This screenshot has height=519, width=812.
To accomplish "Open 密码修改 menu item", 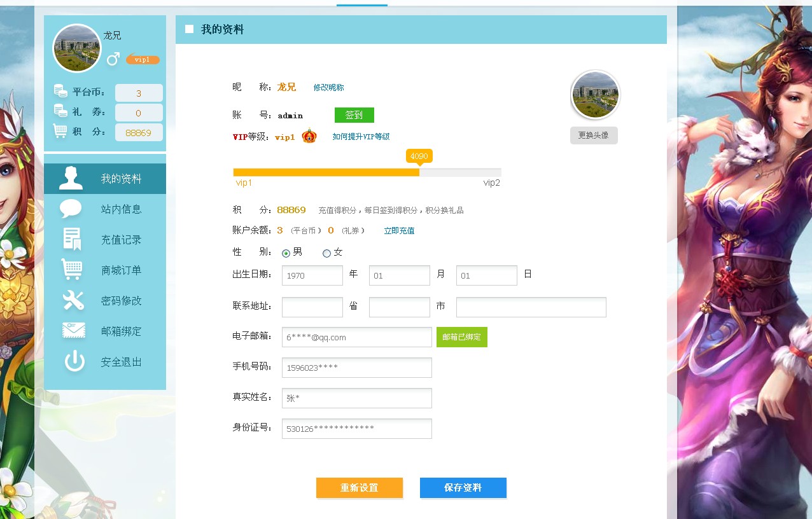I will tap(105, 301).
